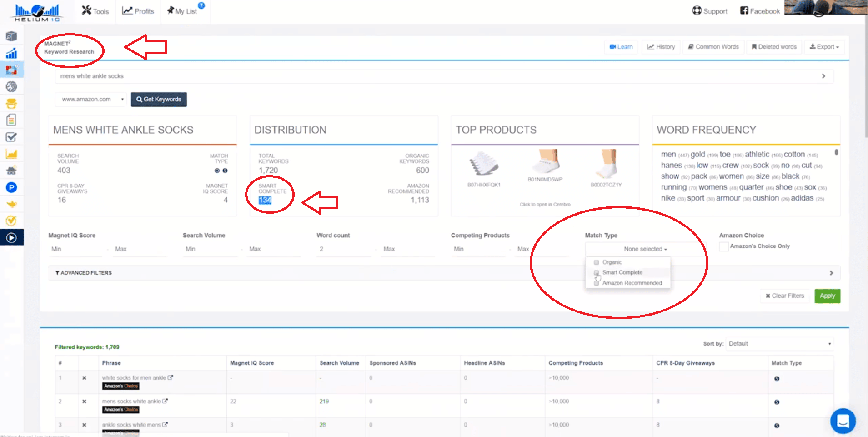The width and height of the screenshot is (868, 437).
Task: Open Common Words
Action: point(713,47)
